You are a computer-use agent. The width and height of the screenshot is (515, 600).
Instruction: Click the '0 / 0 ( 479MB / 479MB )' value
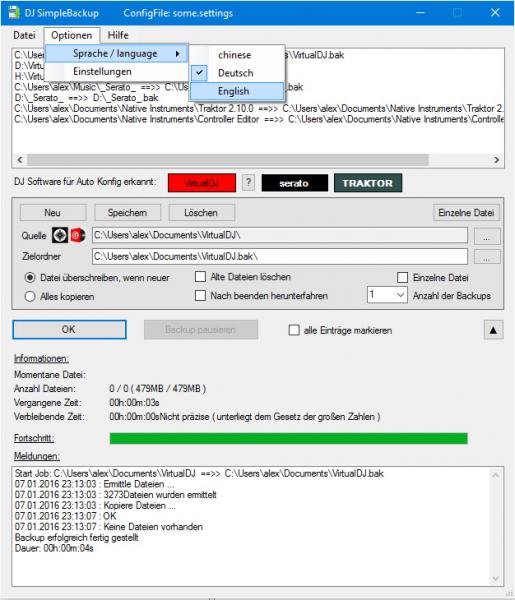158,389
